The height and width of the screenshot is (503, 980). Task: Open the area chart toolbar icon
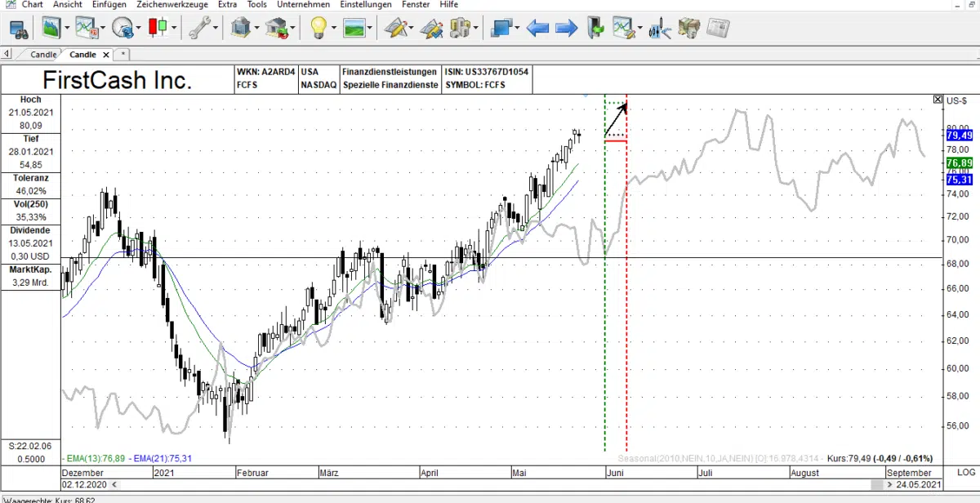point(51,29)
